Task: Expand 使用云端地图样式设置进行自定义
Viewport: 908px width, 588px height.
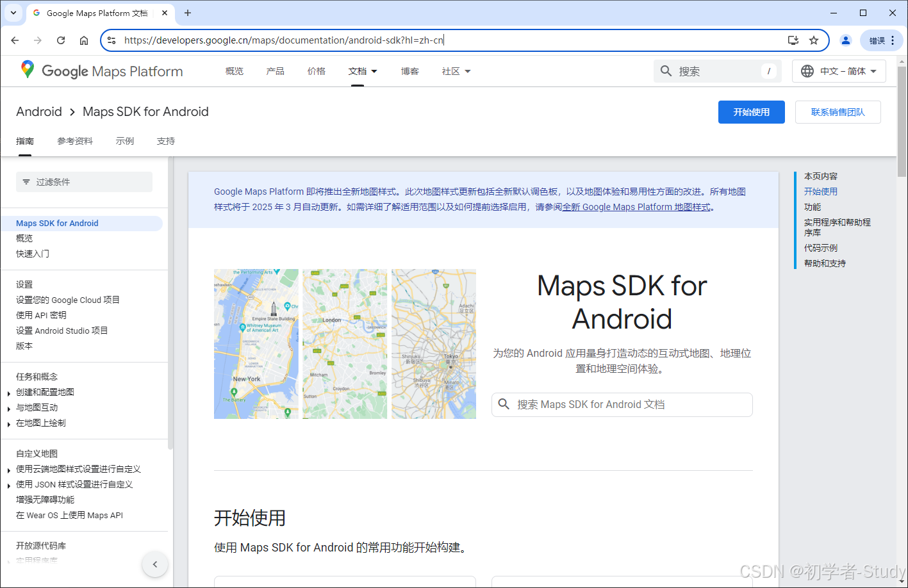Action: click(x=9, y=470)
